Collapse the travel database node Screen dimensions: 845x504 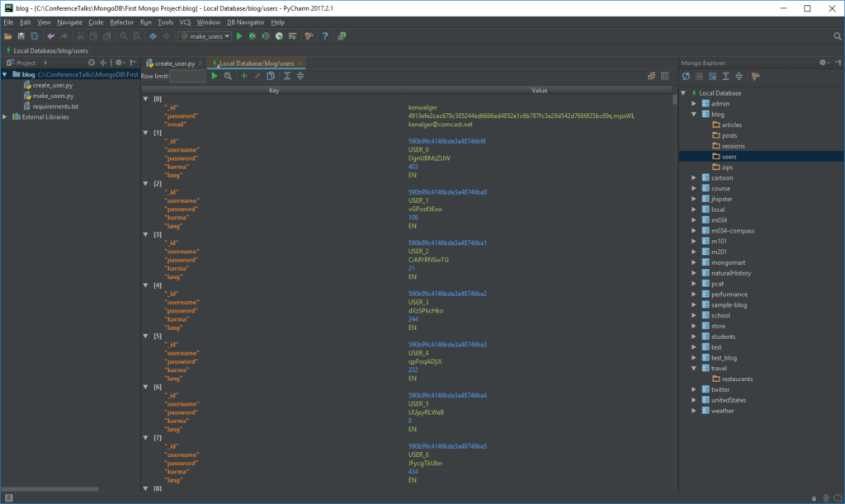694,368
